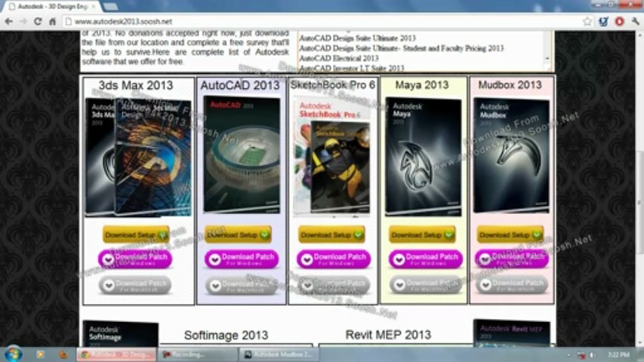Open new browser tab button
644x362 pixels.
point(110,6)
